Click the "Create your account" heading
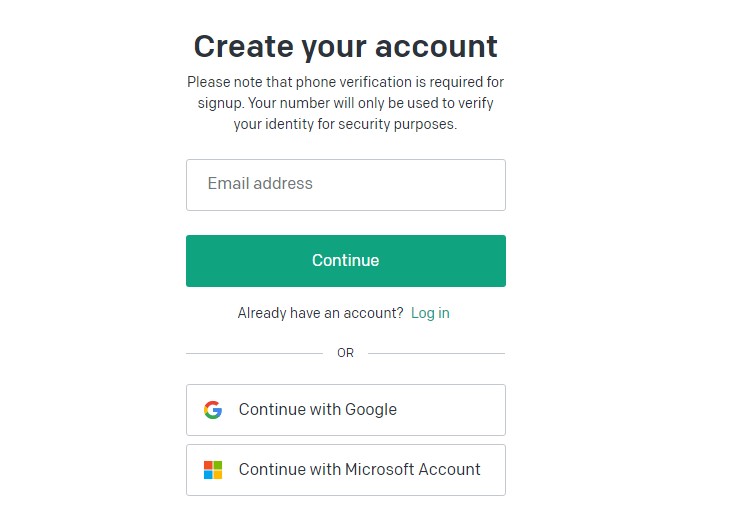 tap(345, 47)
